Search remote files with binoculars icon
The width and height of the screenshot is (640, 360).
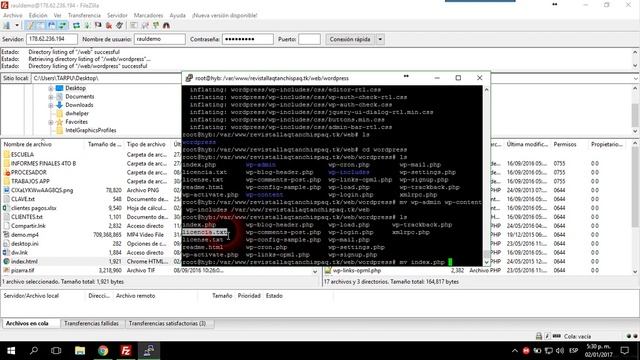(166, 25)
